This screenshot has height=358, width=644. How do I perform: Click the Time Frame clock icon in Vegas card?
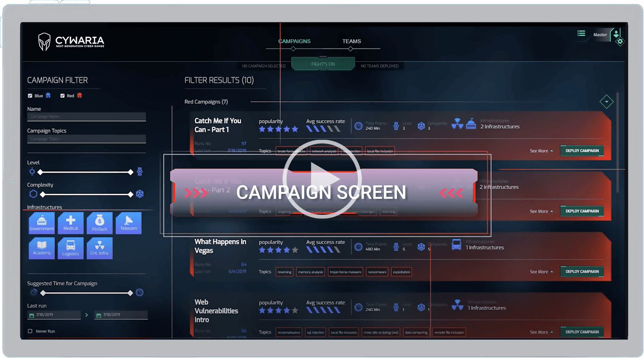coord(358,247)
